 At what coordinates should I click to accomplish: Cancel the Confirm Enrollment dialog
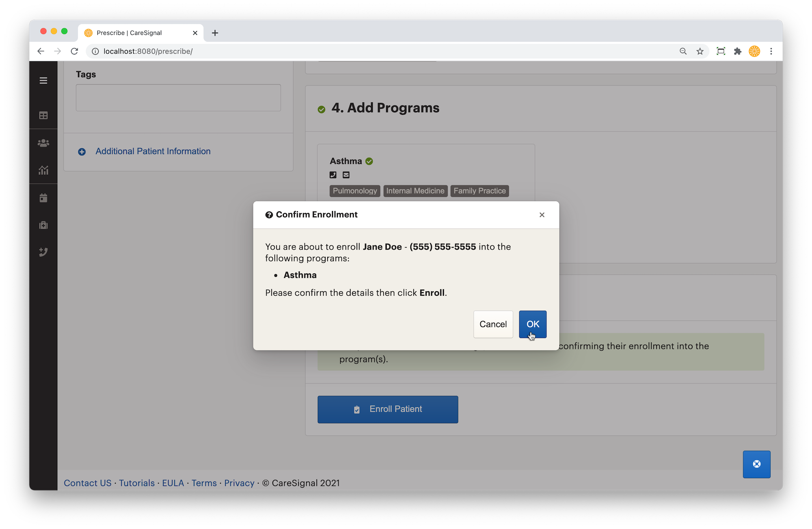coord(493,324)
